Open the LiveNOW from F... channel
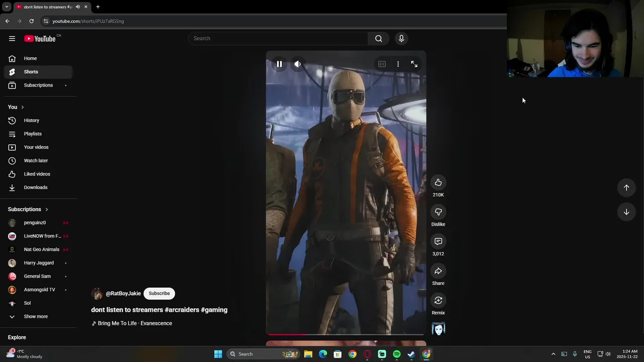The image size is (644, 362). coord(38,236)
